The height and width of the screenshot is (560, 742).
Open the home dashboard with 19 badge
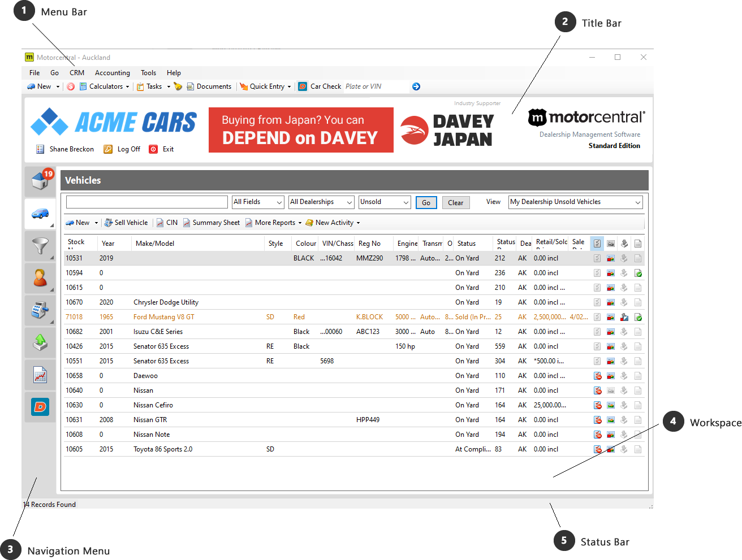[40, 180]
